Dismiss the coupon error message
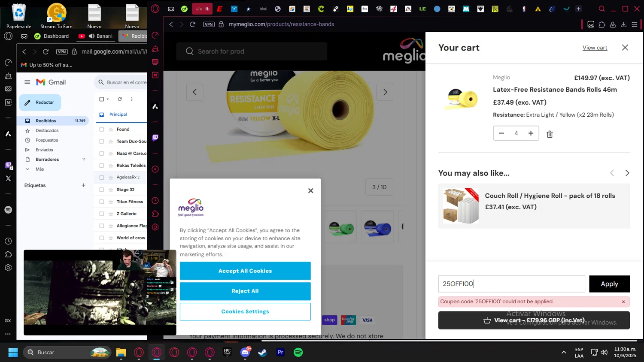 point(623,302)
